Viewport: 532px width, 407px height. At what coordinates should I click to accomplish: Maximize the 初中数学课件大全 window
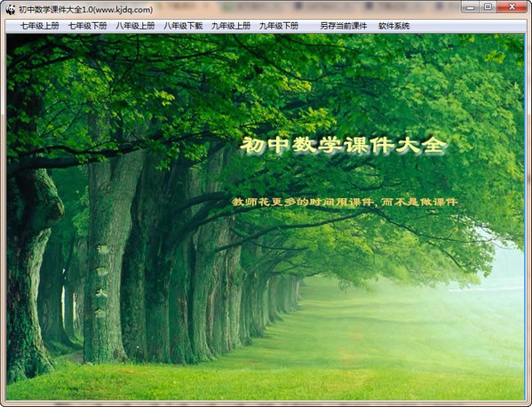tap(488, 7)
